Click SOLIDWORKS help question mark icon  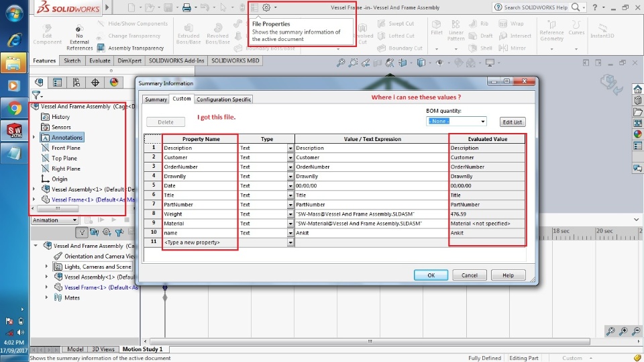coord(595,7)
